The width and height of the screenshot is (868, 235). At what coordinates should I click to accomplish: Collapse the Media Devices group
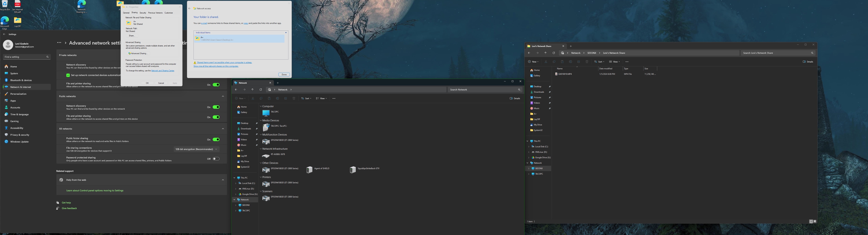point(260,120)
